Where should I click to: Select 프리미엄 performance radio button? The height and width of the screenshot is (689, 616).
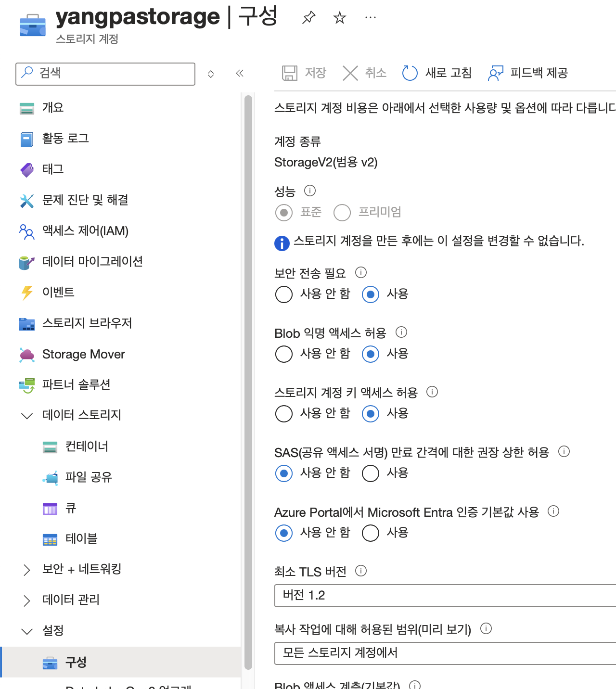(x=342, y=213)
